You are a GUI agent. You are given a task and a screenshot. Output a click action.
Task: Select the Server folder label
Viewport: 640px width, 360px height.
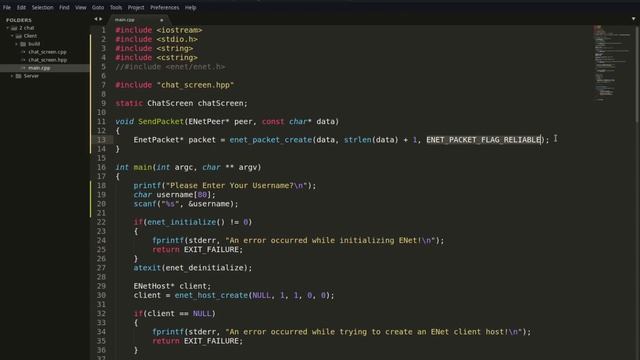pos(31,76)
